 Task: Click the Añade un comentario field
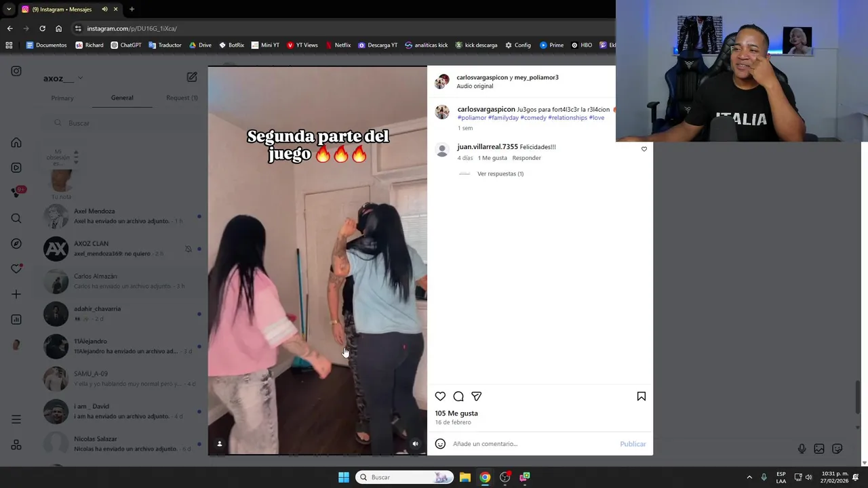(x=532, y=444)
